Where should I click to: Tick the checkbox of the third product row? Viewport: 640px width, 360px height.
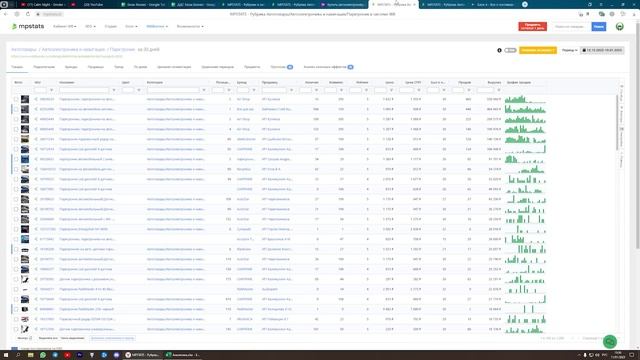tap(16, 119)
